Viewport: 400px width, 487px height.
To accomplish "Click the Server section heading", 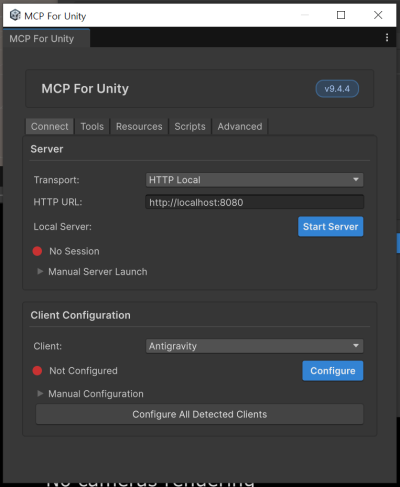I will click(x=47, y=149).
